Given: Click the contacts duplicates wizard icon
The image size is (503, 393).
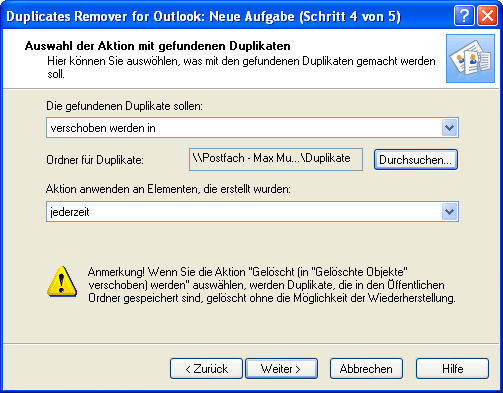Looking at the screenshot, I should point(470,58).
